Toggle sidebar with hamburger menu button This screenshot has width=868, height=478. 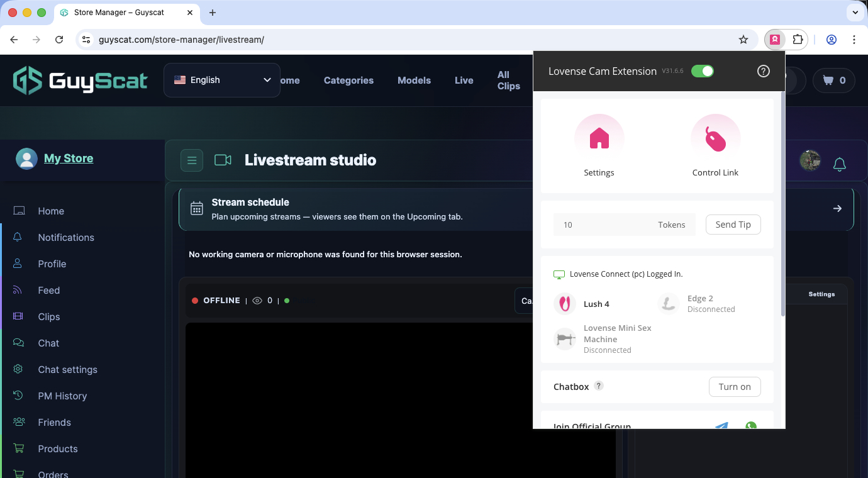coord(192,160)
